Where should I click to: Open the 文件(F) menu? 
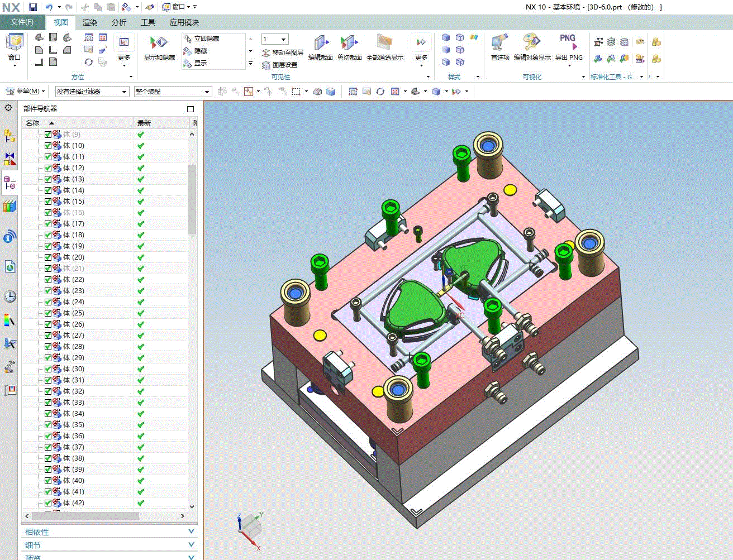tap(22, 22)
